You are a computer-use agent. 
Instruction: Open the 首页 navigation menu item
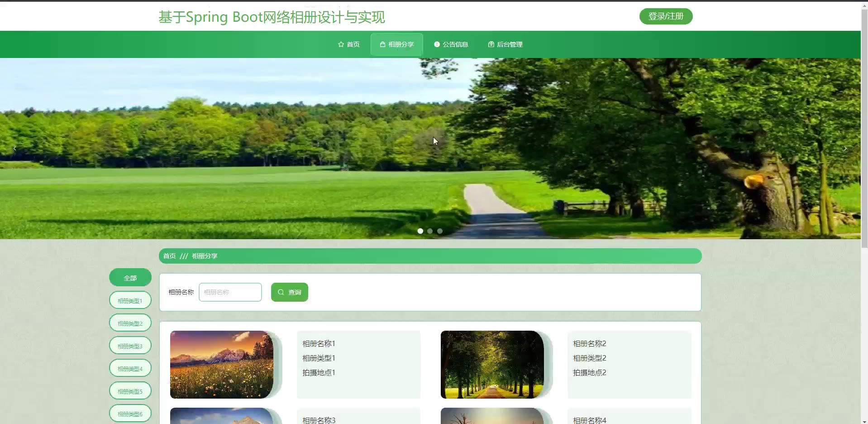tap(349, 44)
